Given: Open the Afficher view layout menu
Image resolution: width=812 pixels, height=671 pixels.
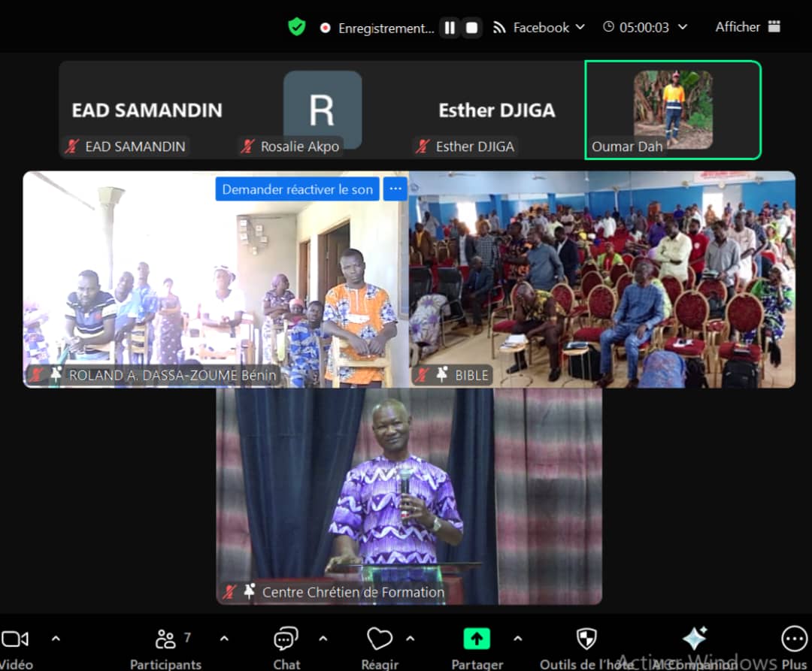Looking at the screenshot, I should click(x=747, y=27).
